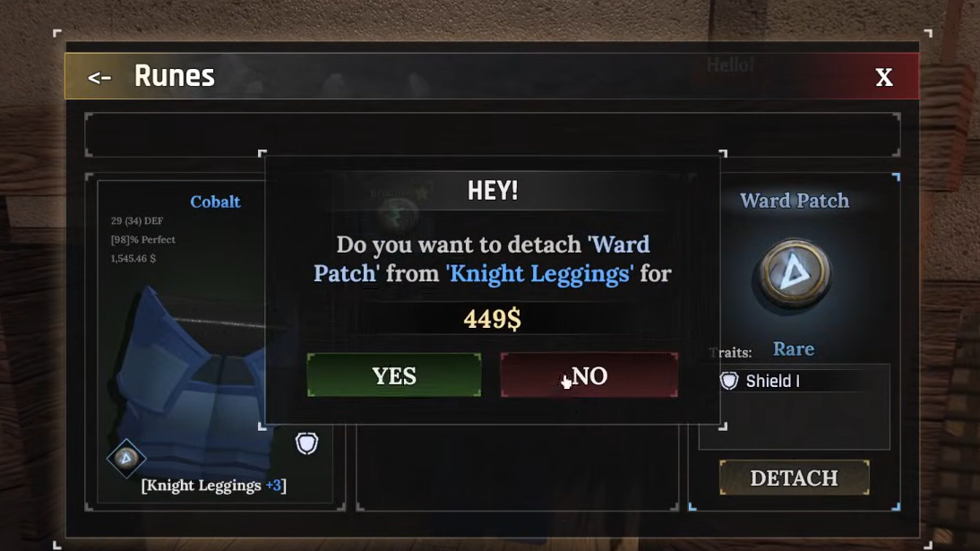Image resolution: width=980 pixels, height=551 pixels.
Task: Go back using the arrow beside Runes
Action: pos(99,78)
